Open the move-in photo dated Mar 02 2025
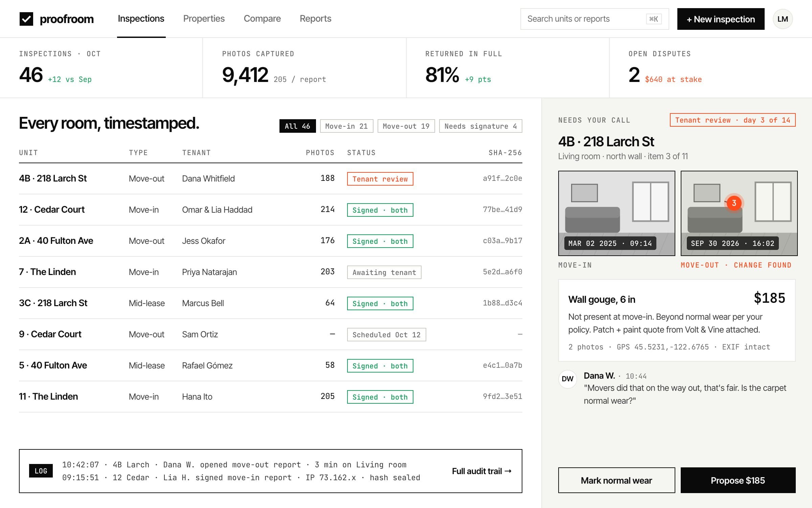Viewport: 812px width, 508px height. pyautogui.click(x=616, y=213)
